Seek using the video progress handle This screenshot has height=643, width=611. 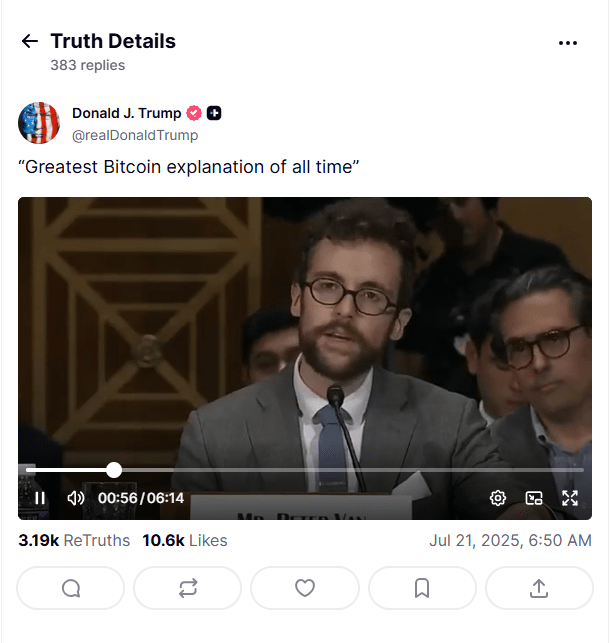[114, 470]
